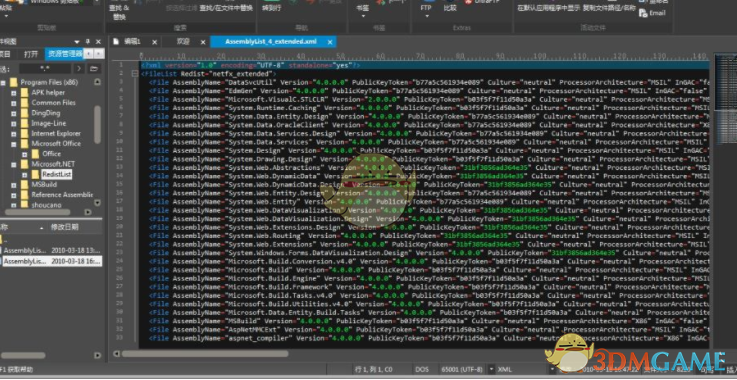Close the AssemblyList_4_extended.xml tab

pos(330,42)
